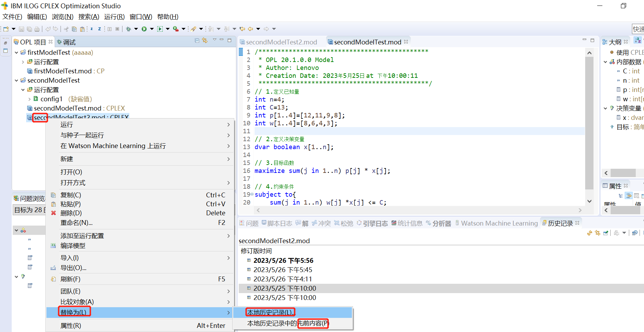
Task: Click the Cut scissors toolbar icon
Action: tap(66, 29)
